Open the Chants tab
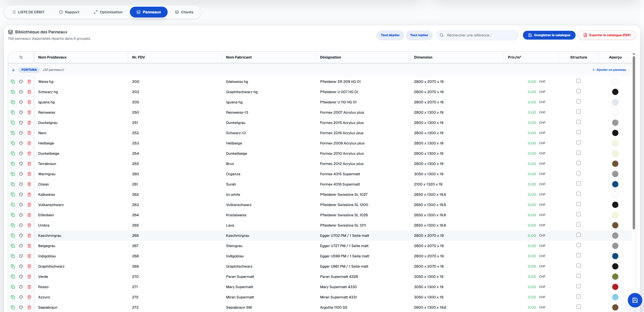The image size is (644, 312). pyautogui.click(x=184, y=12)
